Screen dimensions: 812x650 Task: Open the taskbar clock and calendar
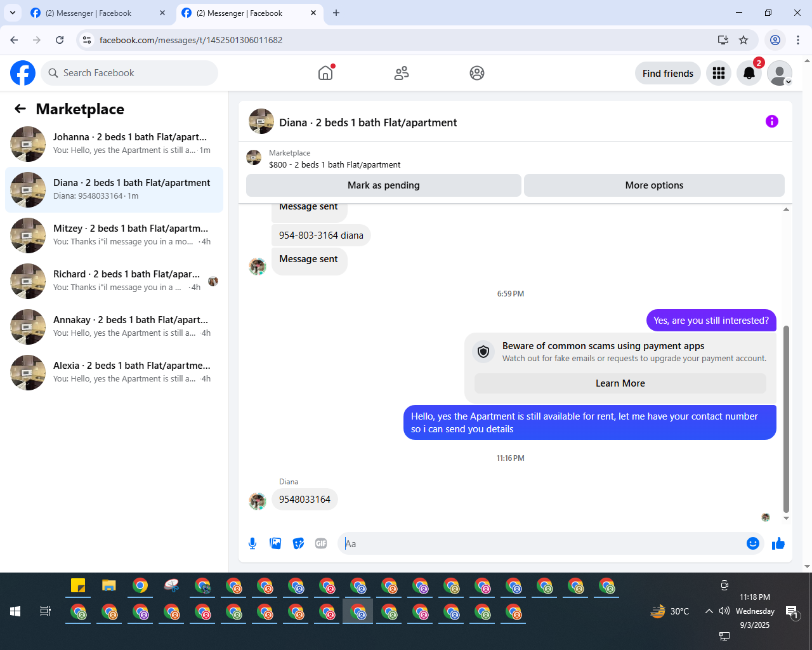click(x=755, y=611)
